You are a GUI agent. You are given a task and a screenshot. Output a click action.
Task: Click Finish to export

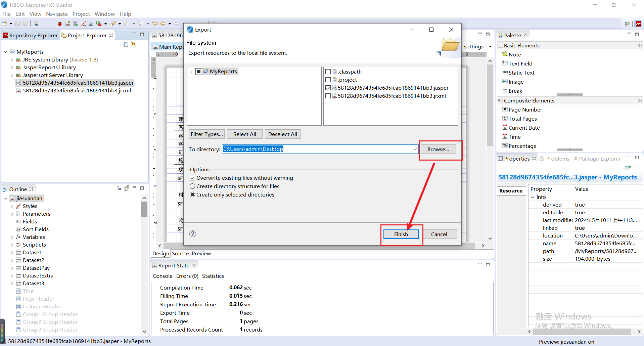[401, 234]
